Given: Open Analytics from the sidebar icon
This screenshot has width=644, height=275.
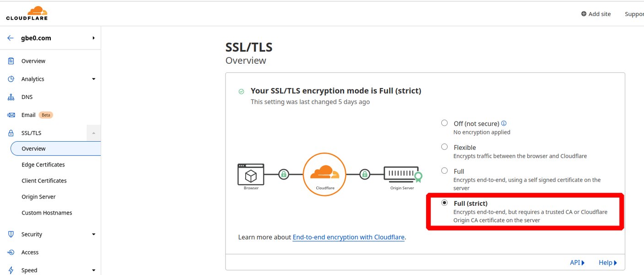Looking at the screenshot, I should pos(11,79).
